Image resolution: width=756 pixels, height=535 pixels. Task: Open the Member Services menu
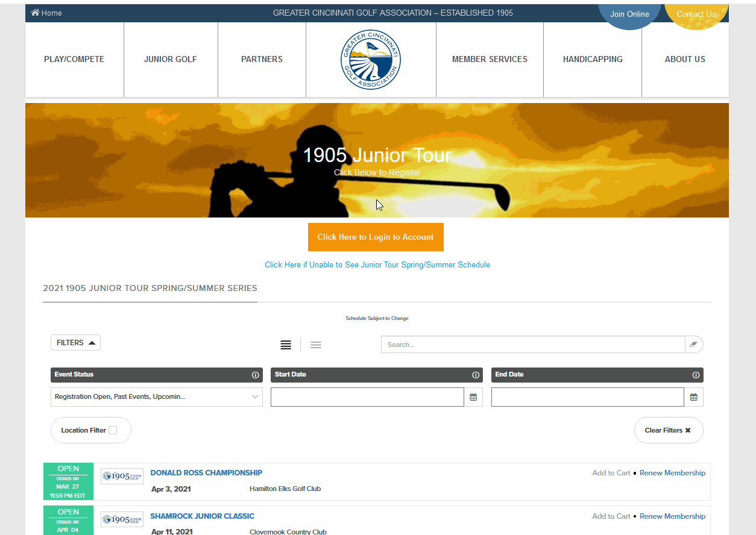(490, 60)
